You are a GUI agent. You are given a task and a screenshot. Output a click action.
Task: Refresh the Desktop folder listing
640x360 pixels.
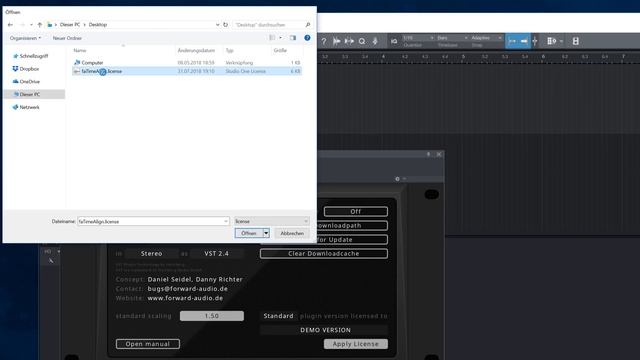[225, 25]
